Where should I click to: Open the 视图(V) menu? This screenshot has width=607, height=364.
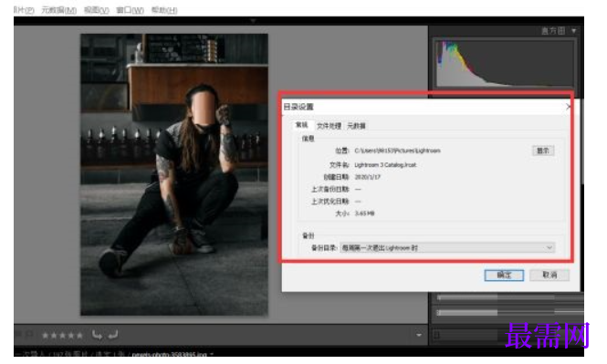96,10
